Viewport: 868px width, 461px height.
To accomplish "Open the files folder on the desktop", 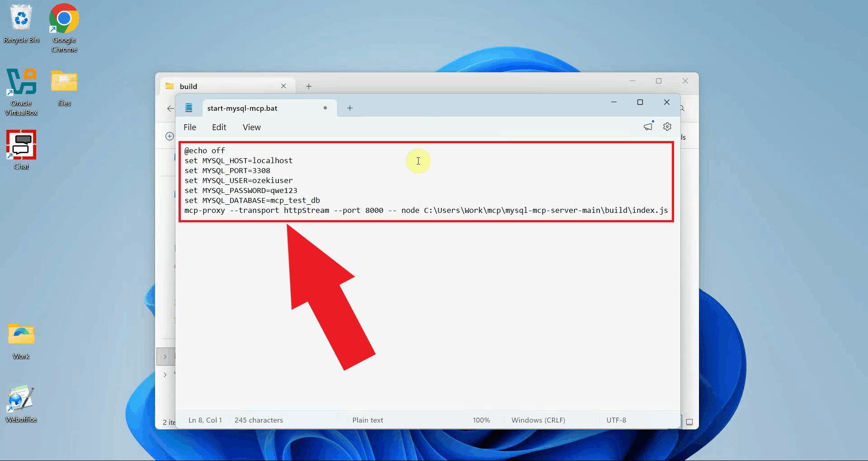I will point(64,88).
